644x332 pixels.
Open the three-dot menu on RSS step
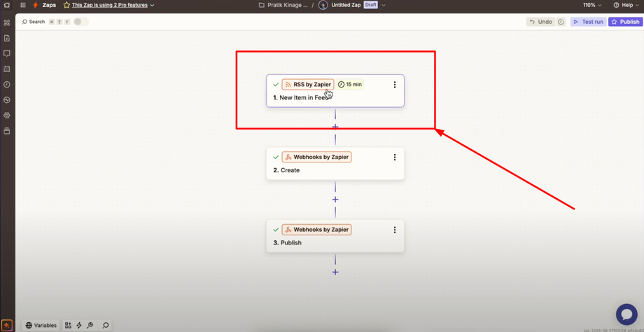tap(395, 85)
